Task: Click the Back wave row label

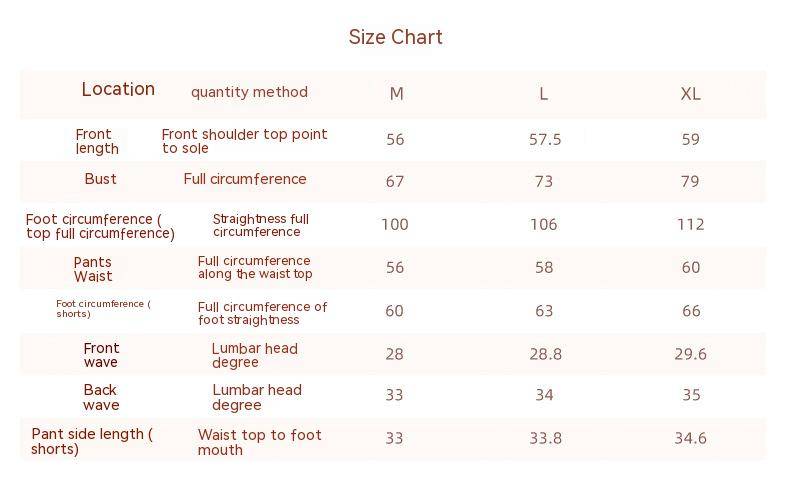Action: point(101,397)
